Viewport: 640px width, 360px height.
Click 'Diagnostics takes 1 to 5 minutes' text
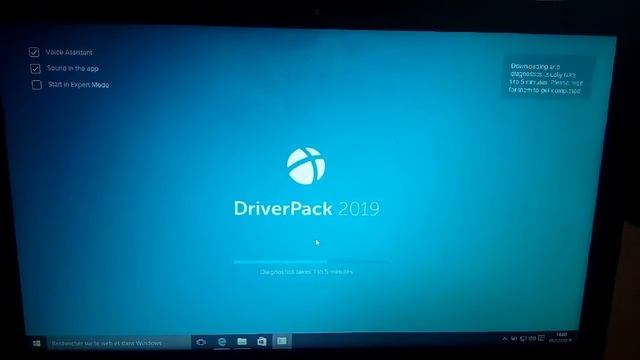306,271
